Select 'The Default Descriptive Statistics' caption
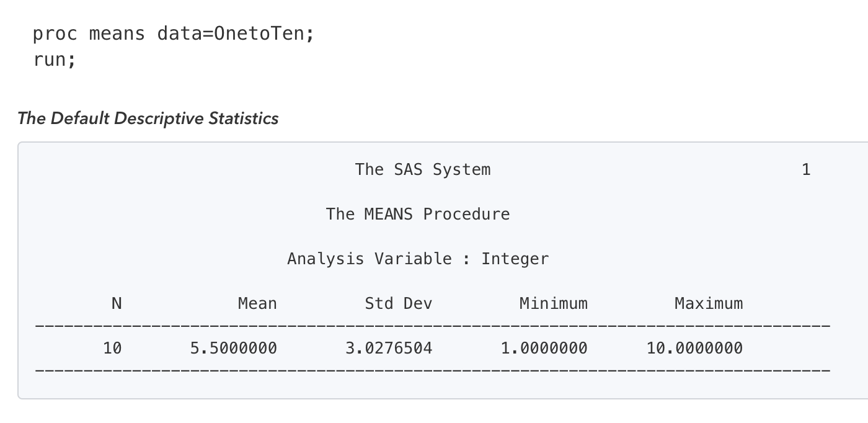Screen dimensions: 868x423 coord(148,118)
